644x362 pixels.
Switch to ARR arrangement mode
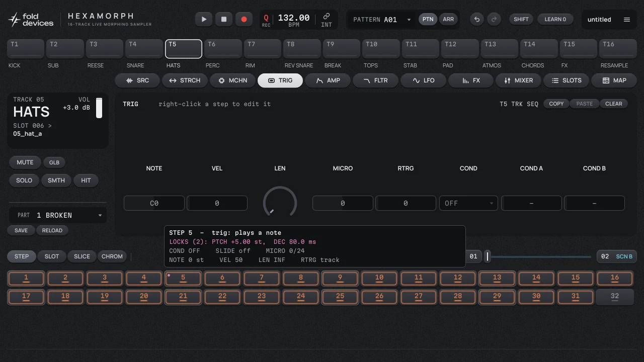pyautogui.click(x=448, y=19)
